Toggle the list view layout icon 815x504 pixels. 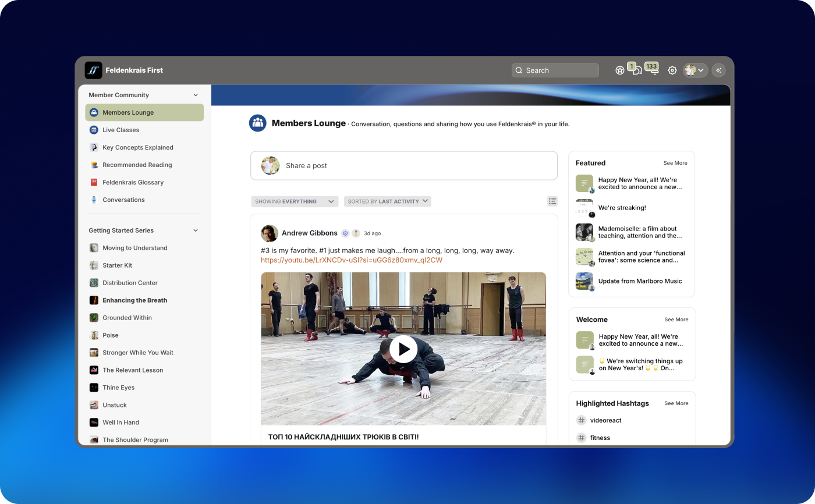point(552,201)
